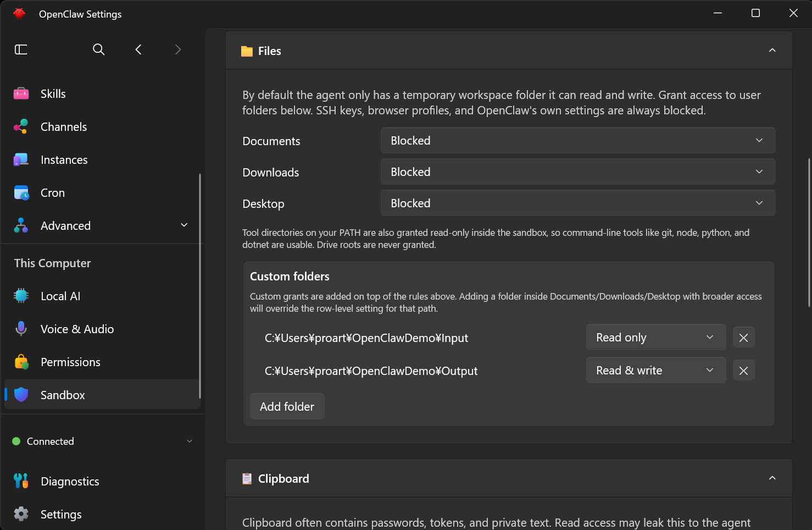Expand the Connected status dropdown
812x530 pixels.
coord(190,441)
